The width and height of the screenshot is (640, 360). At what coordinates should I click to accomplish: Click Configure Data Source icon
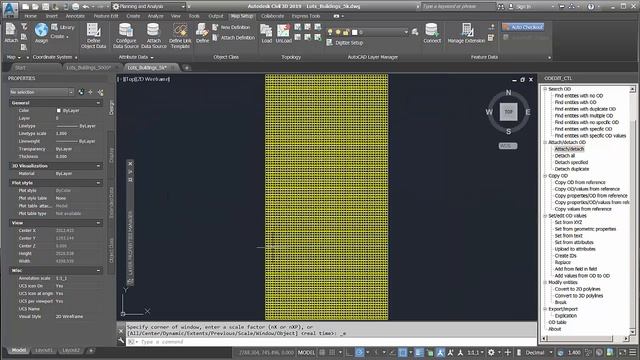point(126,35)
